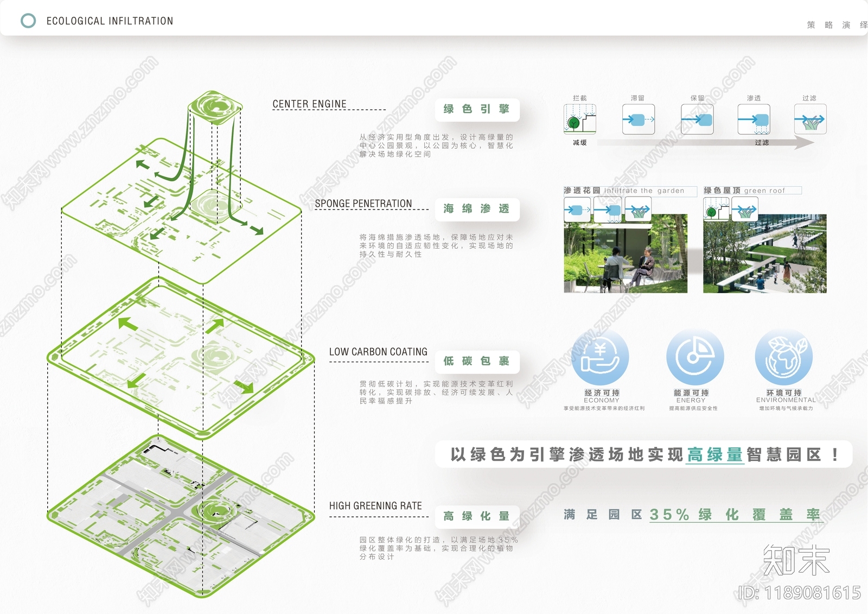This screenshot has height=614, width=868.
Task: Select the bottom site plan layer with gray roads
Action: click(181, 516)
